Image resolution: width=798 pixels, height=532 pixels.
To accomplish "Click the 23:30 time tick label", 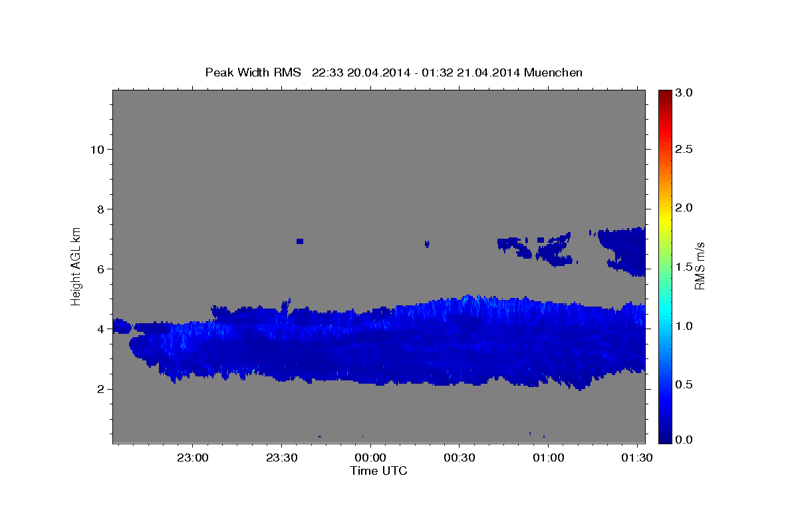I will pos(281,458).
